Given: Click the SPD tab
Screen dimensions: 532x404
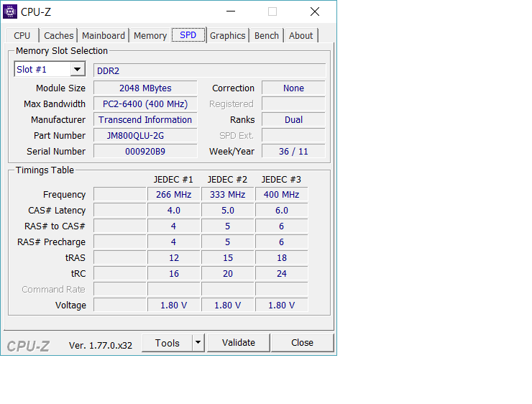Looking at the screenshot, I should 188,35.
